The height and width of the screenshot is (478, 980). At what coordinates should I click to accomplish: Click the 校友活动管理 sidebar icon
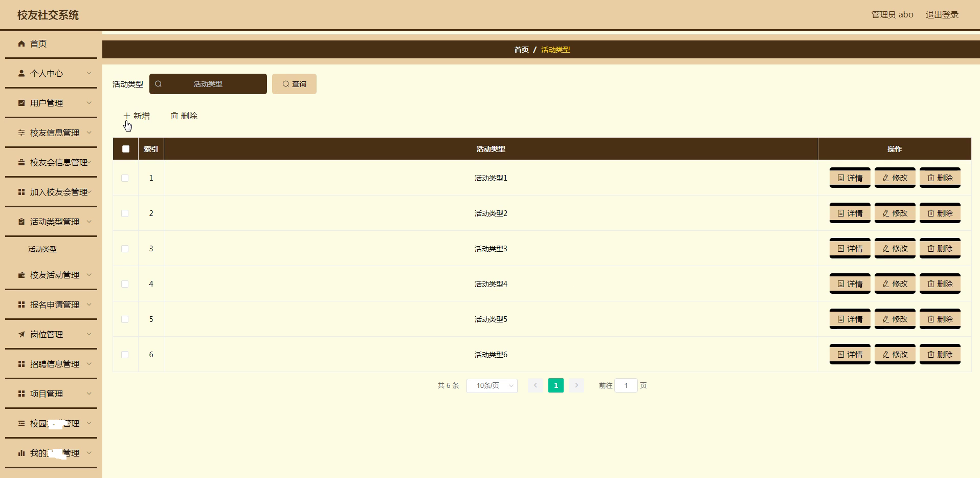tap(21, 275)
